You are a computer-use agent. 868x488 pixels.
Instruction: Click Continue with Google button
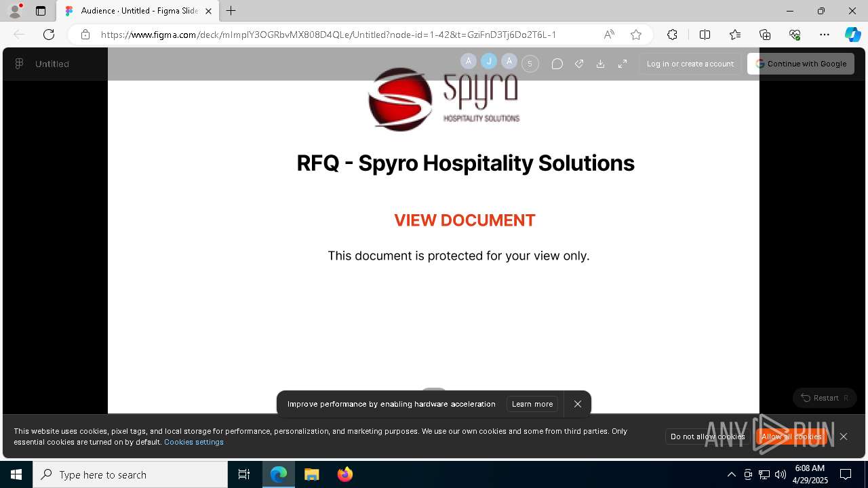tap(801, 64)
